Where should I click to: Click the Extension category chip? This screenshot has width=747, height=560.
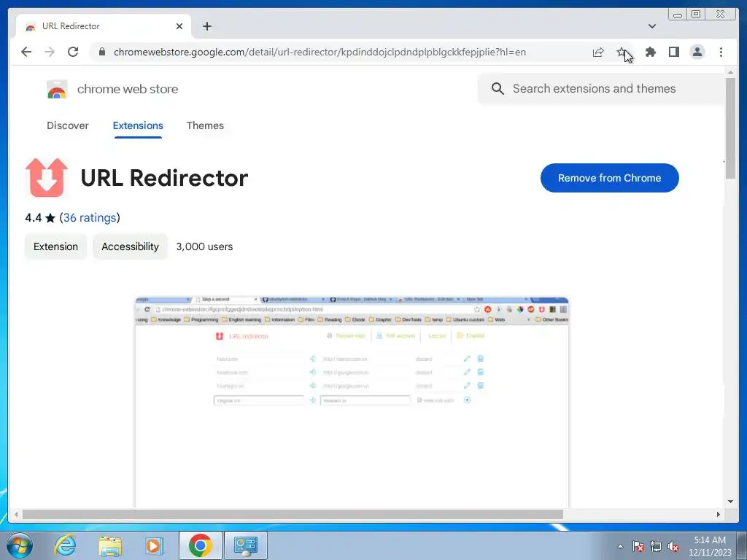[55, 246]
